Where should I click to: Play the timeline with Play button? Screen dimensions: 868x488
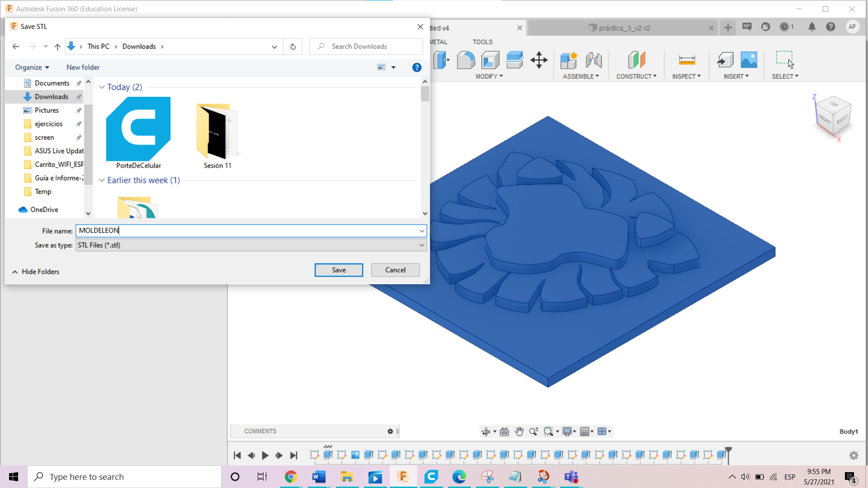[265, 455]
